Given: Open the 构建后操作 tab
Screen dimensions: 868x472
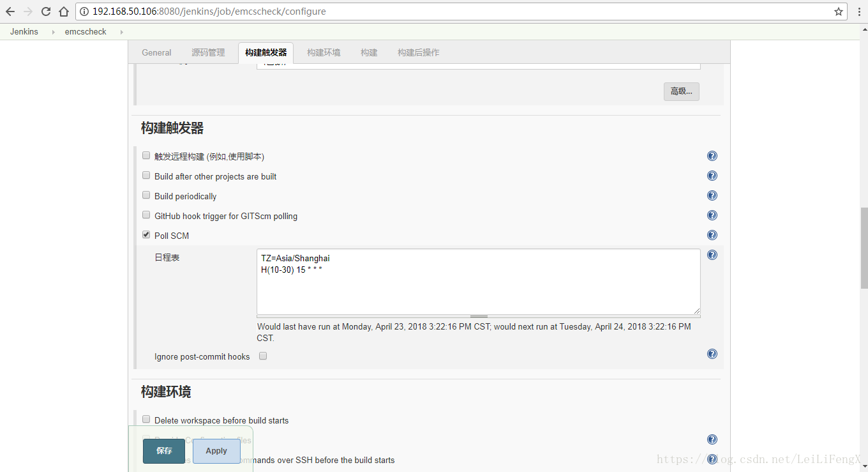Looking at the screenshot, I should 418,52.
